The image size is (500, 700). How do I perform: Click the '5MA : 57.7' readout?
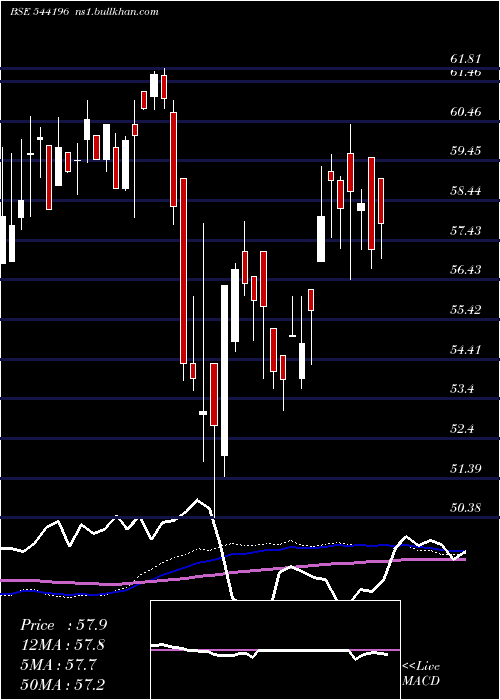(x=58, y=665)
